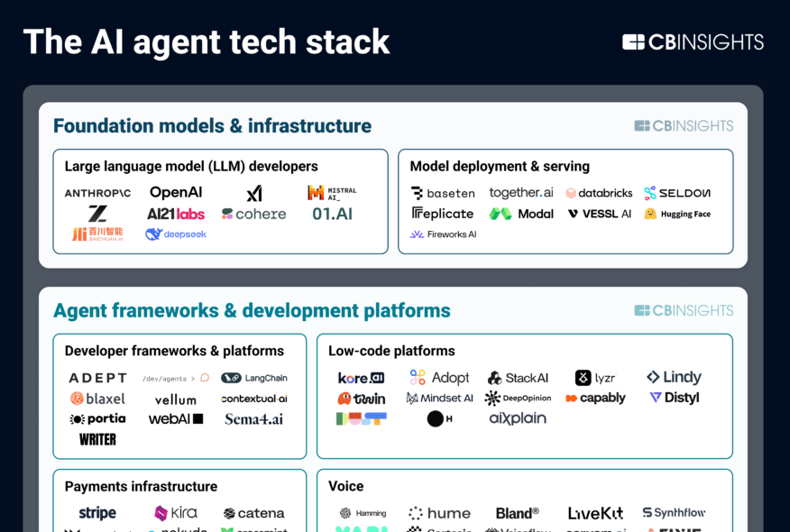Open the together.ai link
This screenshot has height=532, width=790.
pyautogui.click(x=521, y=192)
